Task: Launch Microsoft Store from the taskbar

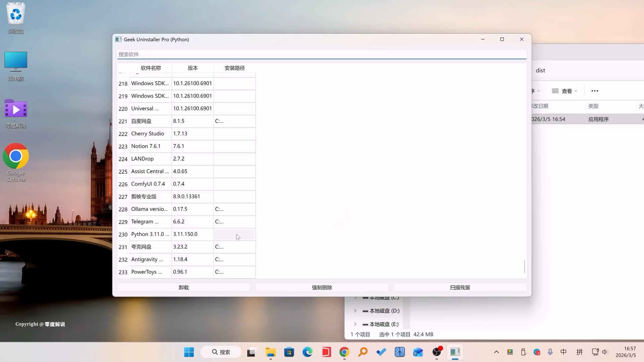Action: coord(289,352)
